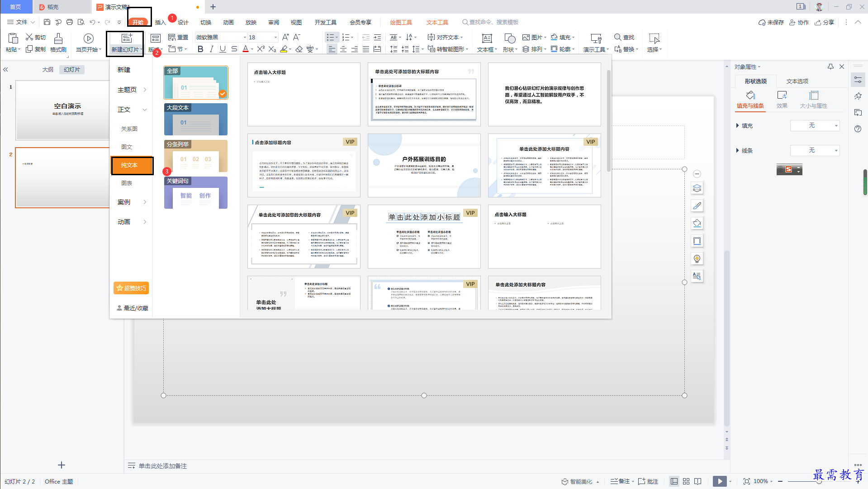Click the 协作 collaborate button
The width and height of the screenshot is (868, 489).
(x=799, y=22)
